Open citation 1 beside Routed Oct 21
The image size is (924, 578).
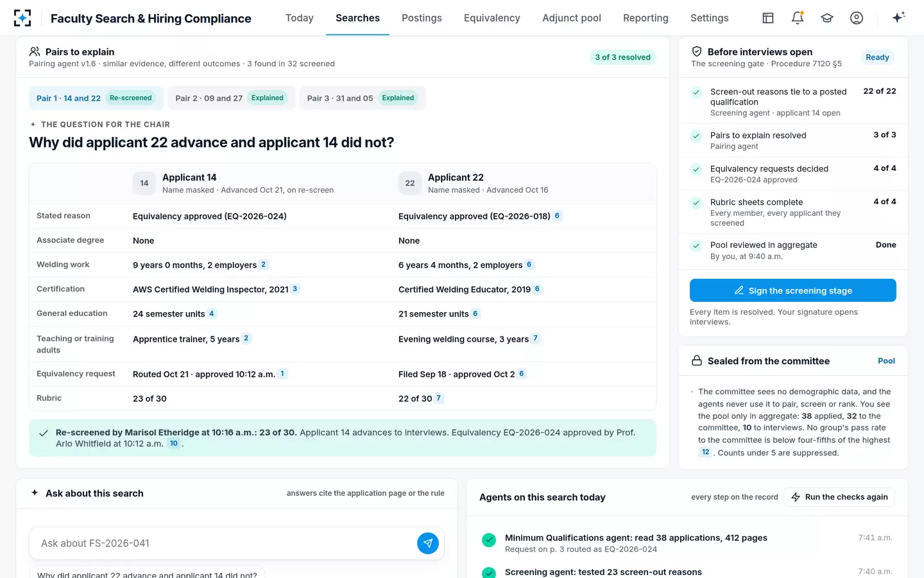click(x=282, y=374)
